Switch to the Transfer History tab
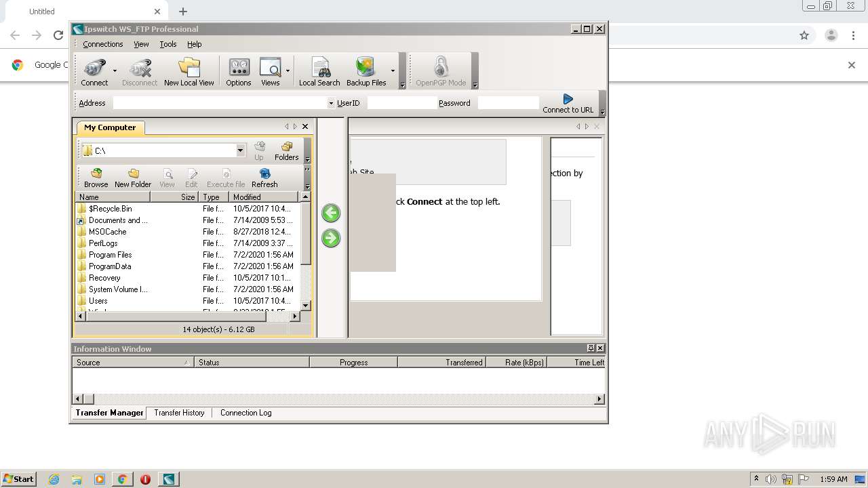This screenshot has width=868, height=488. [179, 413]
